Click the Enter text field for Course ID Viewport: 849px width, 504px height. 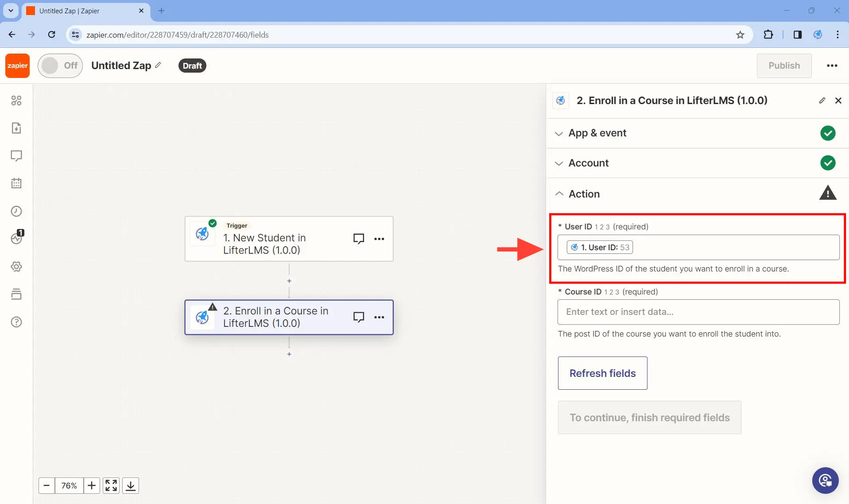[698, 312]
